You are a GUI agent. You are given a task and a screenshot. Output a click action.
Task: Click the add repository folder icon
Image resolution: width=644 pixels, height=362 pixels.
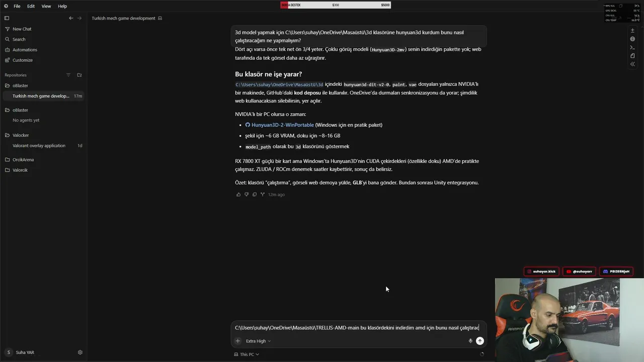pos(79,75)
